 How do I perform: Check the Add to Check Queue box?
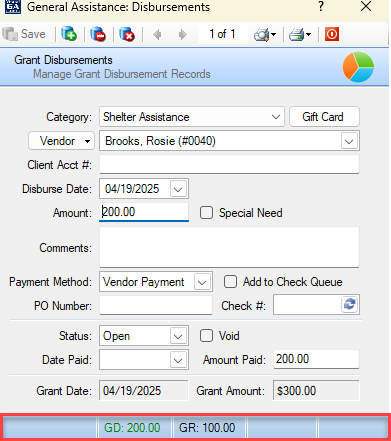tap(230, 282)
